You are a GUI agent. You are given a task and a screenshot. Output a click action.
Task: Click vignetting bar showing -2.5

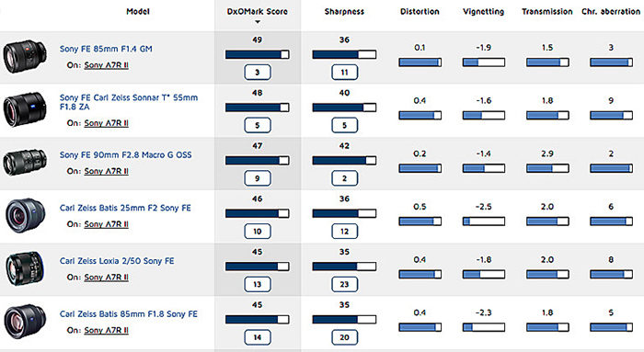(483, 221)
